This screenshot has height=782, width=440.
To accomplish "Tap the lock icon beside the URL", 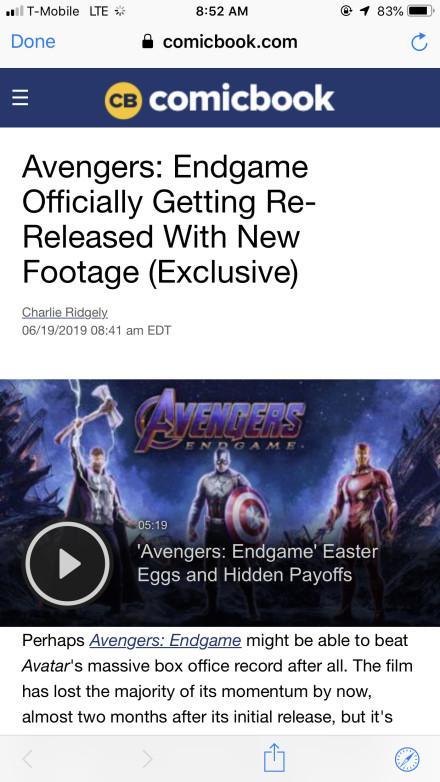I will pyautogui.click(x=147, y=42).
